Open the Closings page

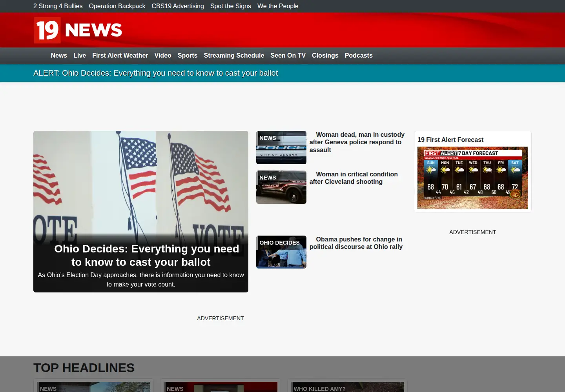tap(325, 56)
